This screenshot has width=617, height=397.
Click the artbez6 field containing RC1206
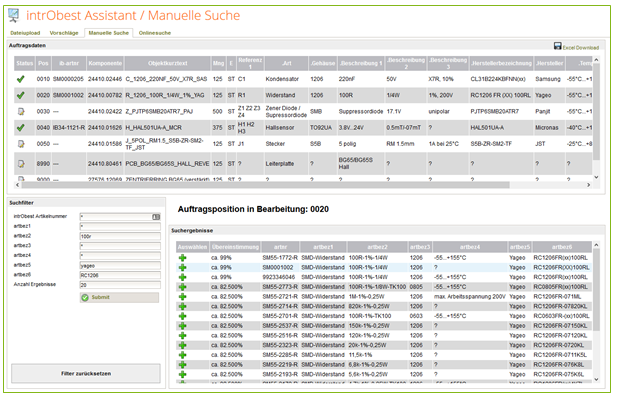click(x=120, y=275)
